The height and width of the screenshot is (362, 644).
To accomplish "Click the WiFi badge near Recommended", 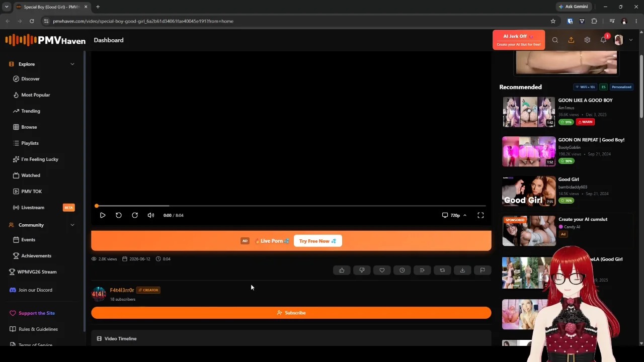I will point(585,87).
